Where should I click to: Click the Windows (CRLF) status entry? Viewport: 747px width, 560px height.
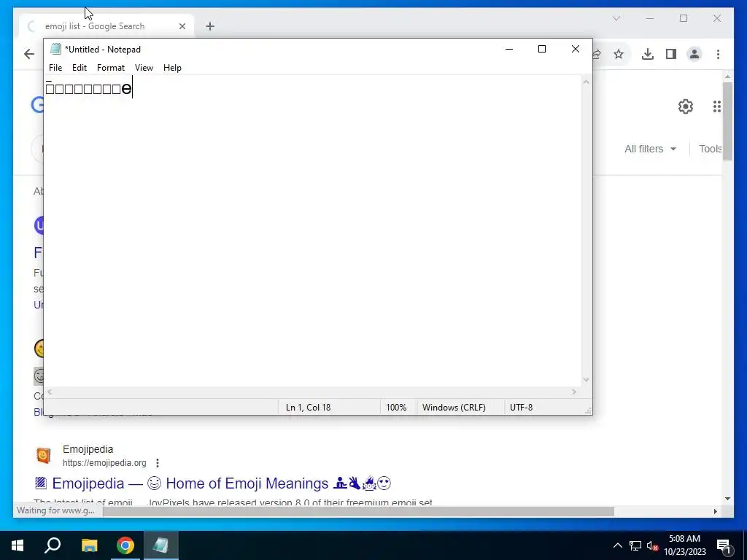[454, 407]
